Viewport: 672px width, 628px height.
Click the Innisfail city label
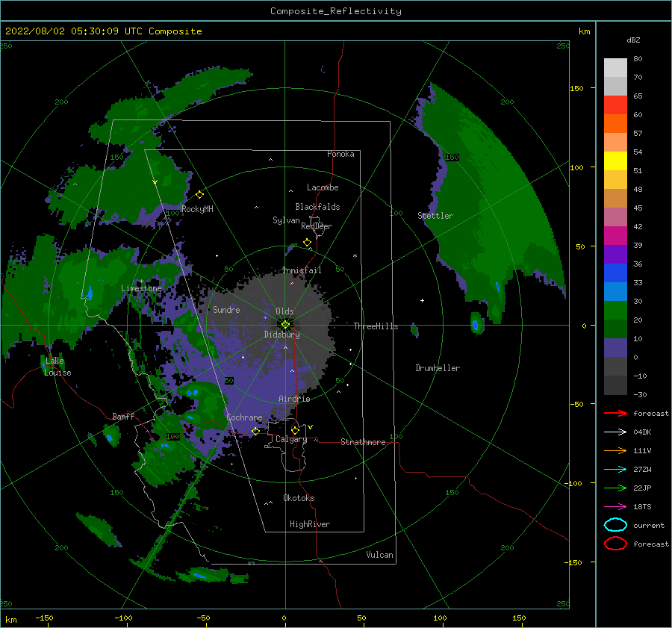click(302, 270)
